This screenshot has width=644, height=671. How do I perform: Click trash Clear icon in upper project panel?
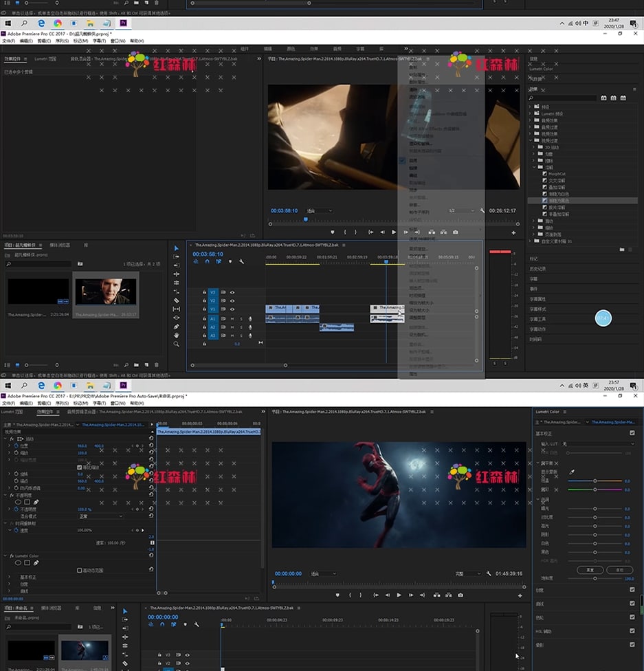pyautogui.click(x=156, y=365)
